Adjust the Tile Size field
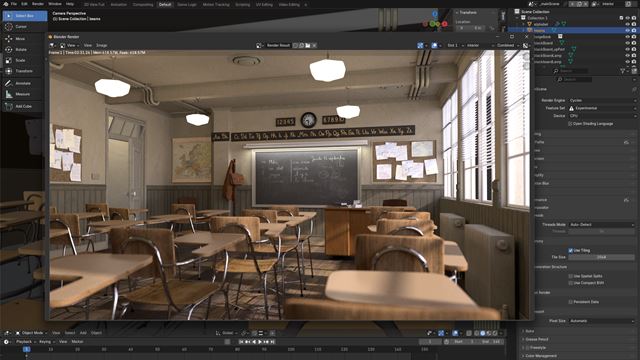Image resolution: width=640 pixels, height=360 pixels. click(602, 257)
